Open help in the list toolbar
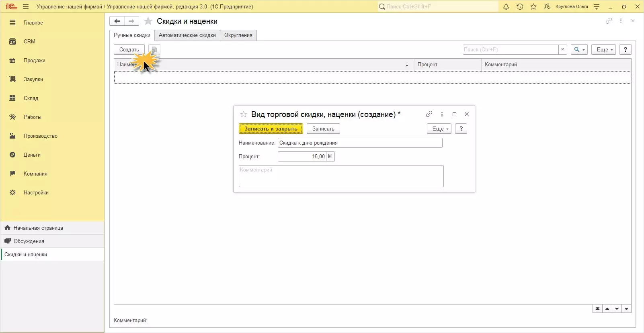The height and width of the screenshot is (333, 644). [x=625, y=49]
